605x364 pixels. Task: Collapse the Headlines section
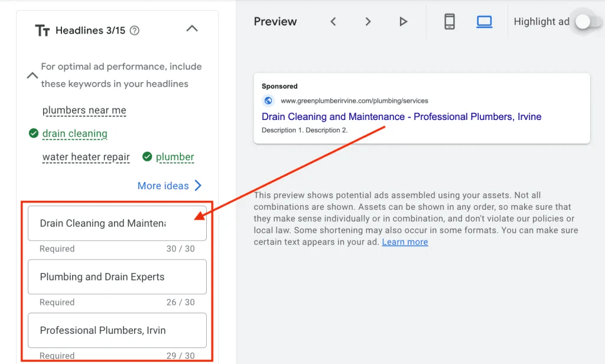click(192, 28)
